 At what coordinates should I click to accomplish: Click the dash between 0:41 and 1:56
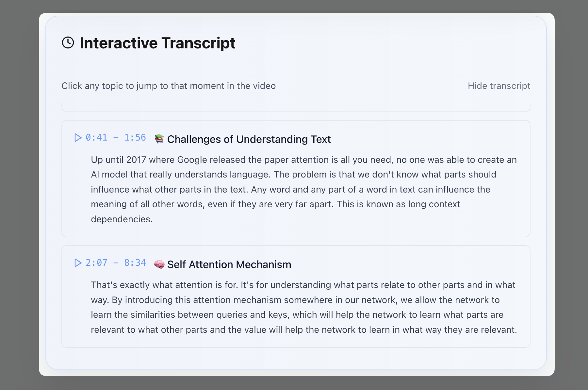coord(116,138)
